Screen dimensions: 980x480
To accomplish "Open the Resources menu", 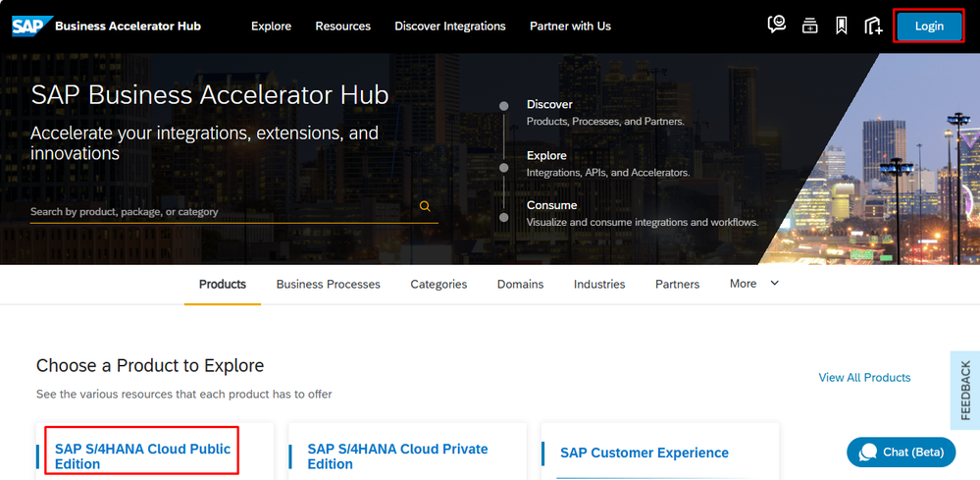I will pyautogui.click(x=342, y=27).
